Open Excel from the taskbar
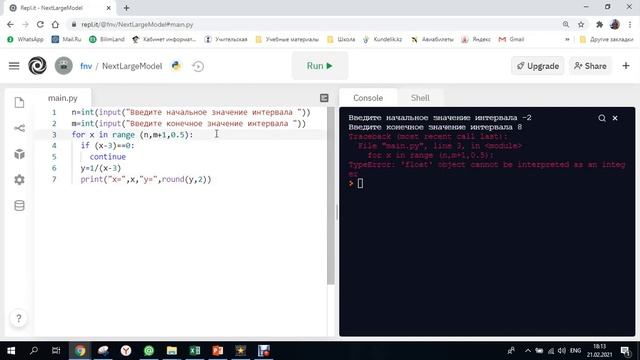640x360 pixels. [195, 351]
